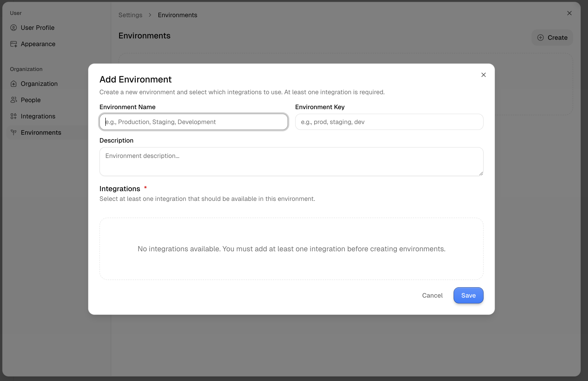Open the Integrations menu item
This screenshot has width=588, height=381.
click(38, 116)
